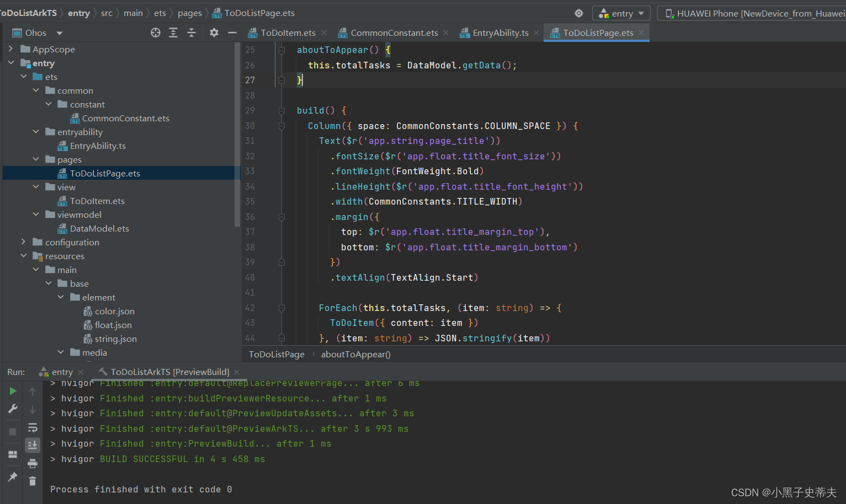Image resolution: width=846 pixels, height=504 pixels.
Task: Run entry with green play button
Action: point(13,391)
